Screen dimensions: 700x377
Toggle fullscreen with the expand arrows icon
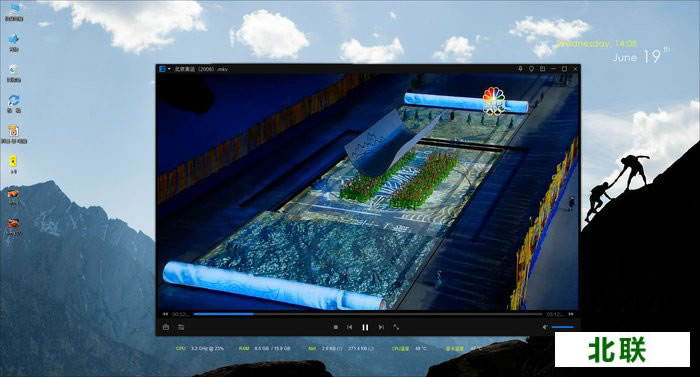pos(396,327)
